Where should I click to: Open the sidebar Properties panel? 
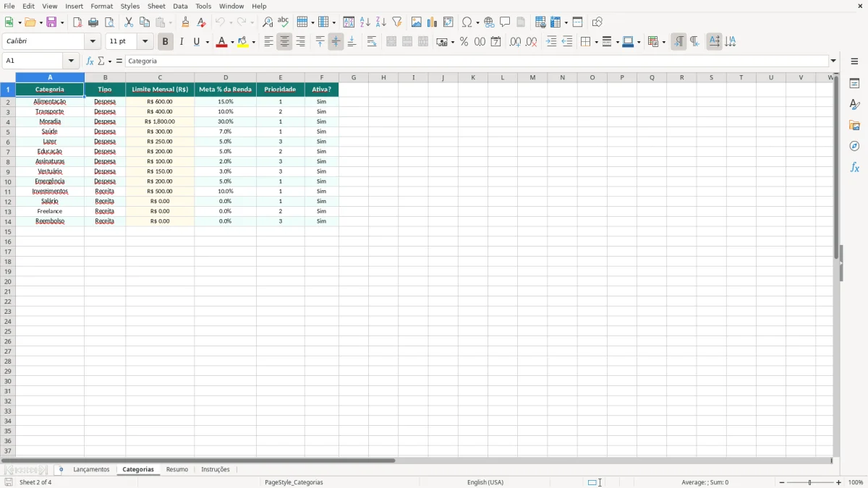pos(854,84)
